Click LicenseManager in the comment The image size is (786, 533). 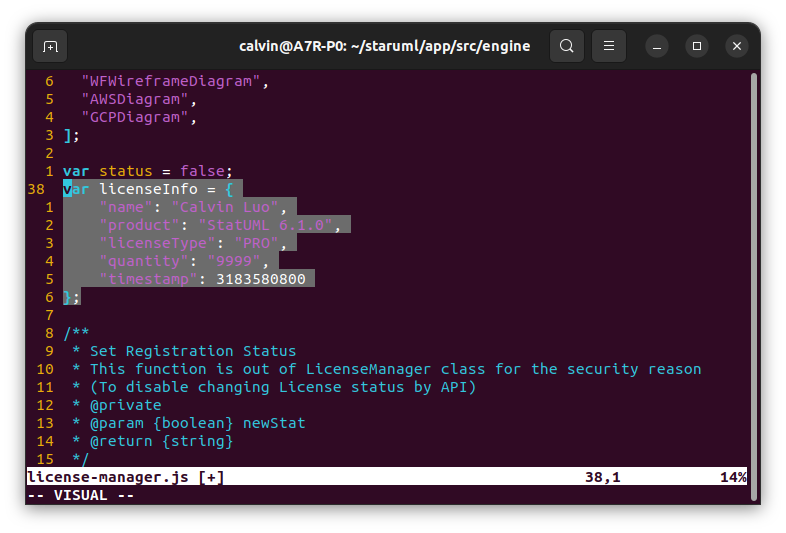pyautogui.click(x=368, y=370)
